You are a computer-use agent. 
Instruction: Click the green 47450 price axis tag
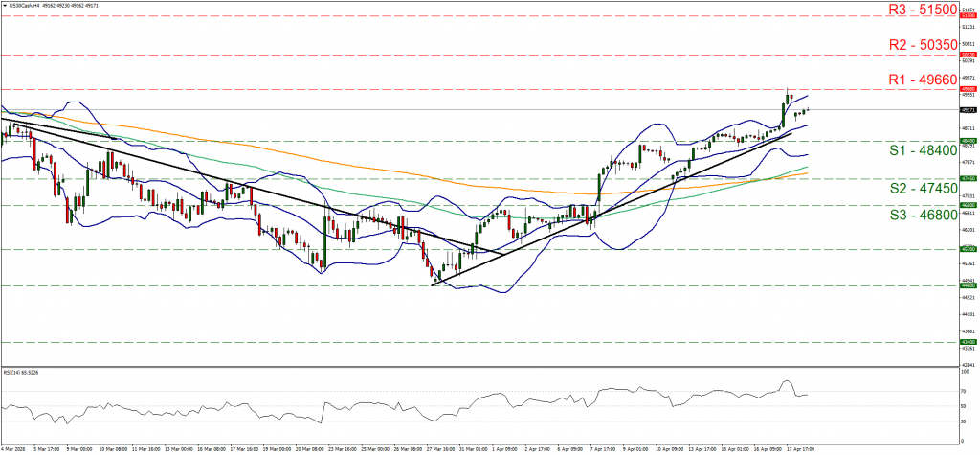[969, 178]
